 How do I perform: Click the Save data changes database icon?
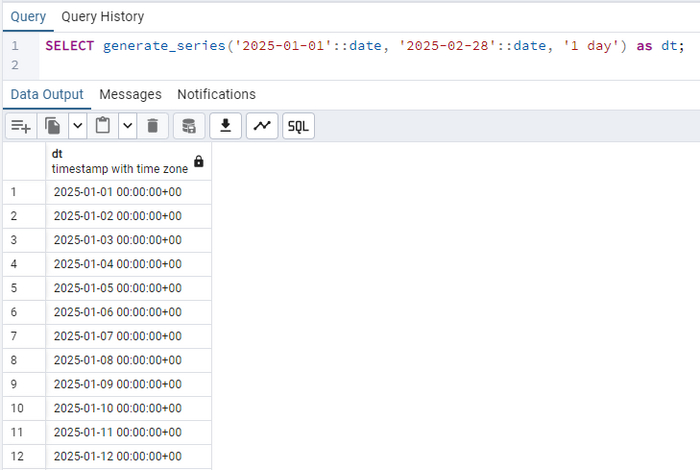point(189,126)
